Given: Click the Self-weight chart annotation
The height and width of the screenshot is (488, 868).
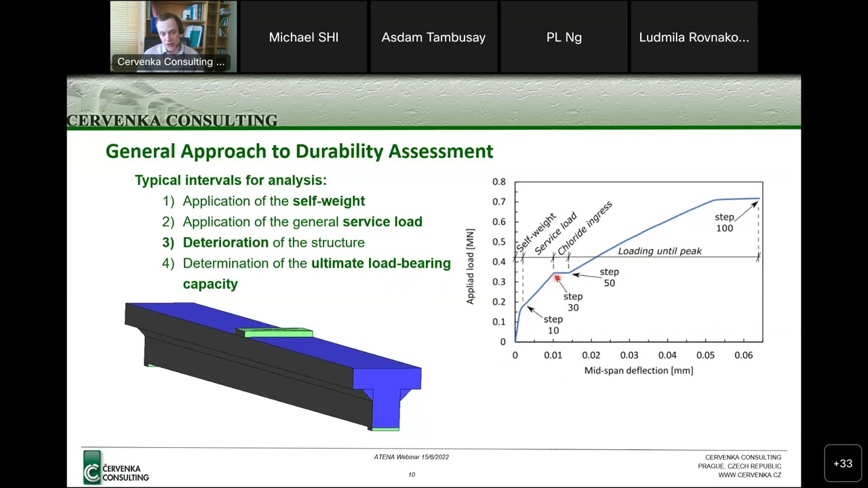Looking at the screenshot, I should click(536, 235).
